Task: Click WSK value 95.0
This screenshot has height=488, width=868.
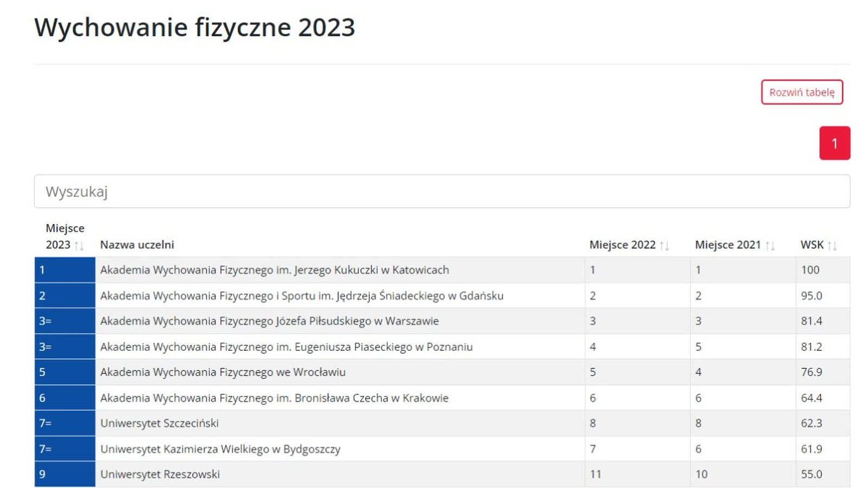Action: pos(812,296)
